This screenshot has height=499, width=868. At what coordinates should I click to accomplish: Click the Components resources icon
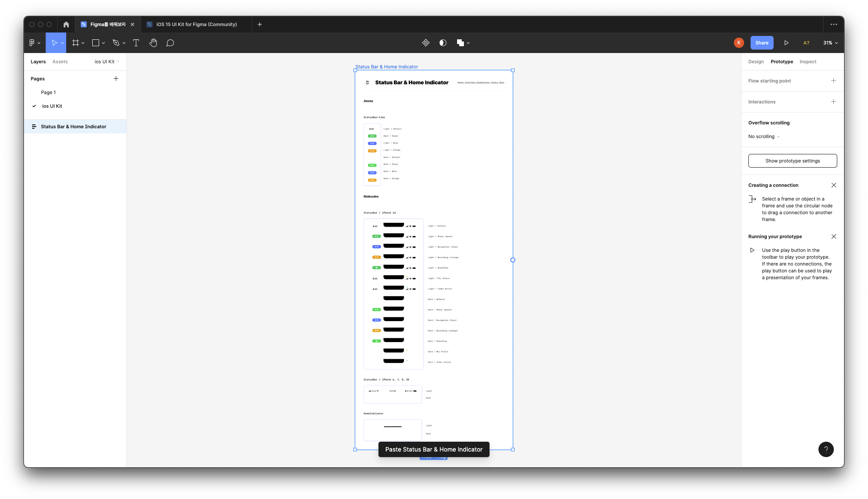pos(425,43)
